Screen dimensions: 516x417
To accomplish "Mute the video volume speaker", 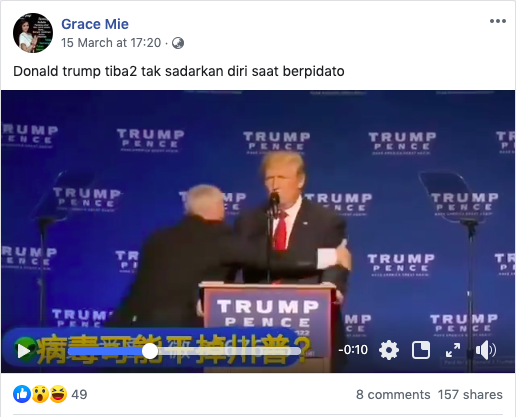I will point(486,350).
